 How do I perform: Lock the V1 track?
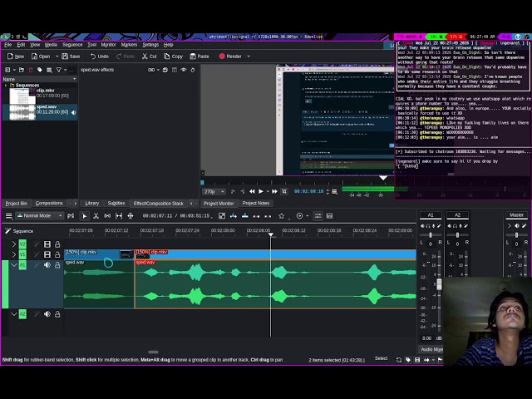coord(57,254)
